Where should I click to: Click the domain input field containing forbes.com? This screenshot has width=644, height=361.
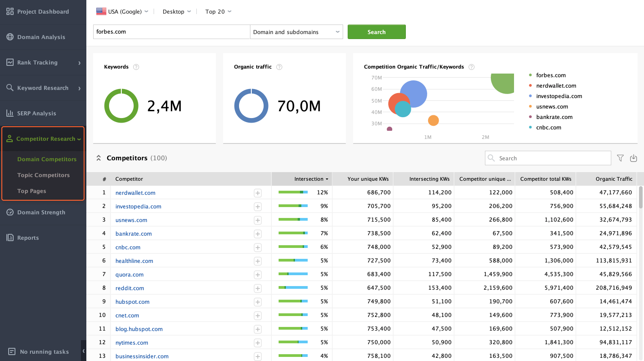click(x=171, y=32)
